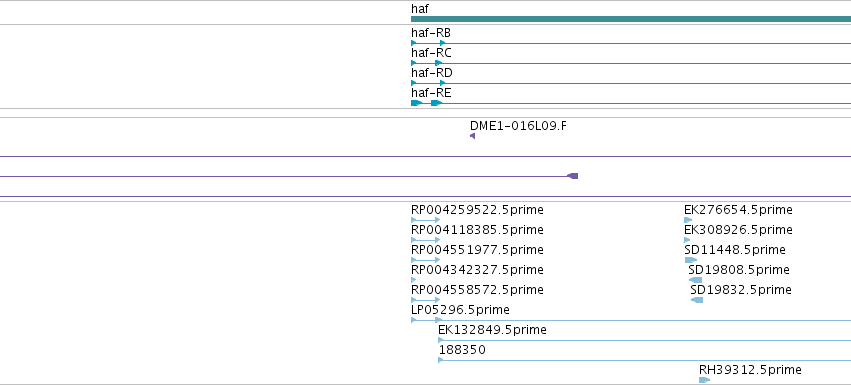Select RP004342327.5prime small arrow glyph
This screenshot has width=851, height=385.
[x=414, y=280]
